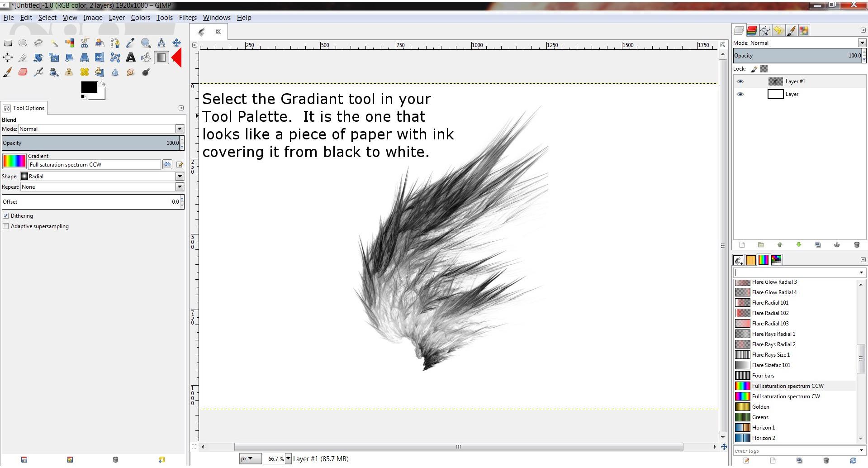This screenshot has height=468, width=868.
Task: Select the Heal tool
Action: coord(85,72)
